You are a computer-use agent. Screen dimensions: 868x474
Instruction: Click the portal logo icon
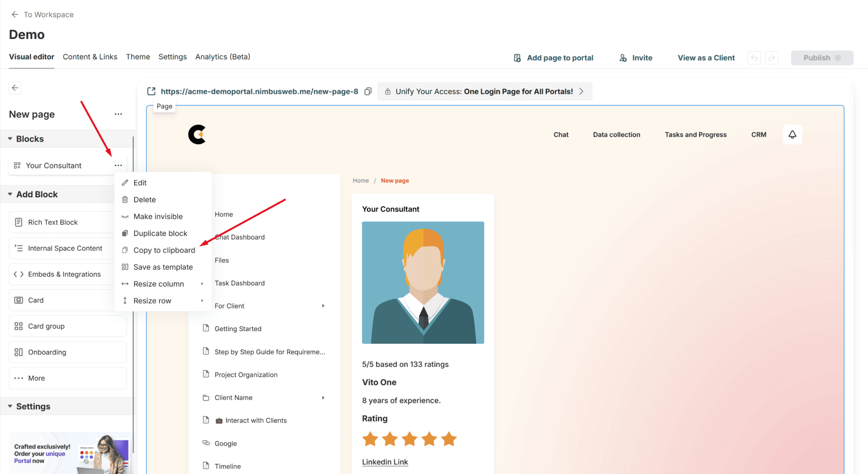tap(197, 135)
